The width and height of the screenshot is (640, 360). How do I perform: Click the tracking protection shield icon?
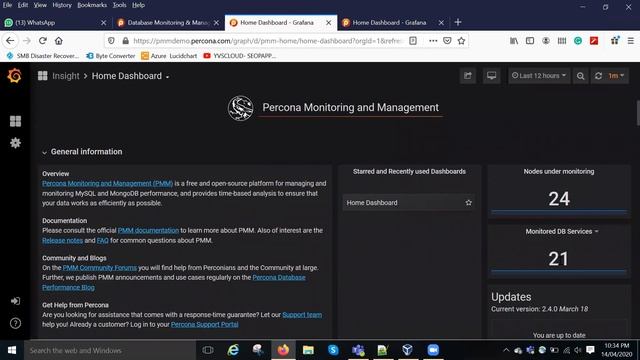pos(111,41)
